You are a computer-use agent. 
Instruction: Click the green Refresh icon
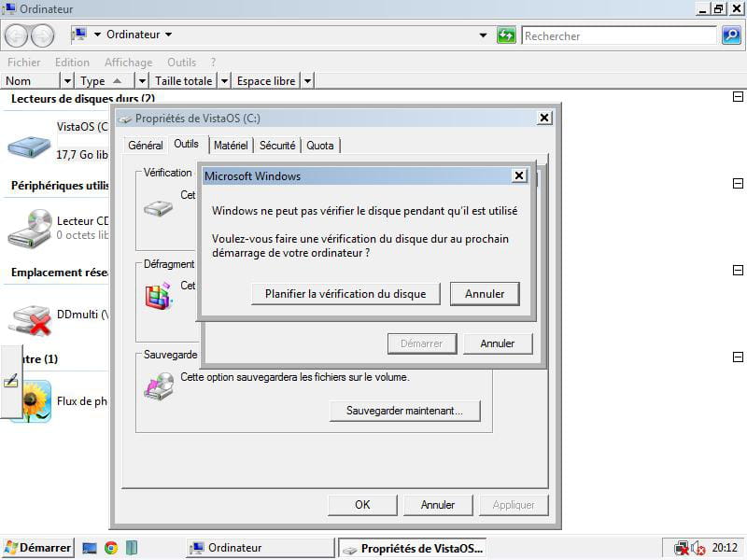[506, 35]
